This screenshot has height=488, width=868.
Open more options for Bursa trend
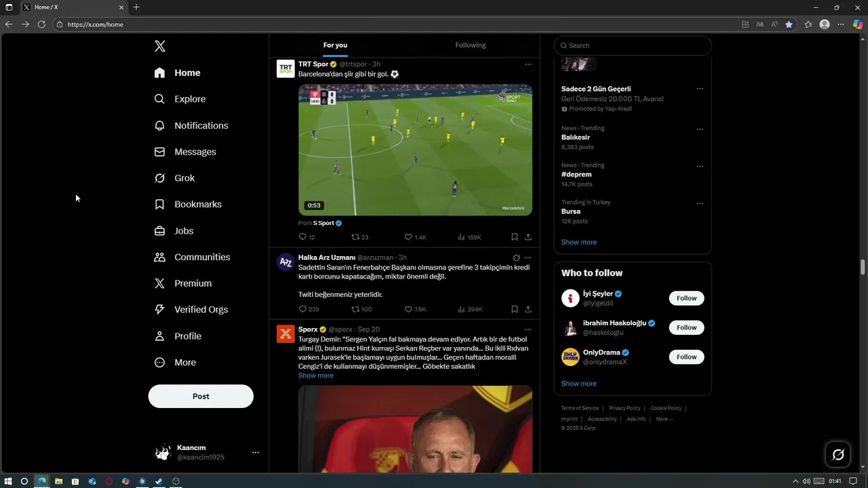(700, 203)
